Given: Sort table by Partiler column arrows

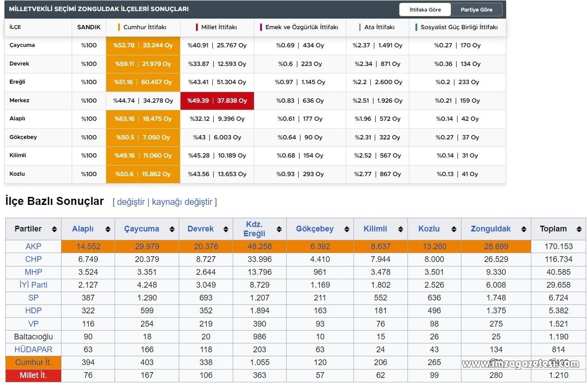Looking at the screenshot, I should pos(54,229).
